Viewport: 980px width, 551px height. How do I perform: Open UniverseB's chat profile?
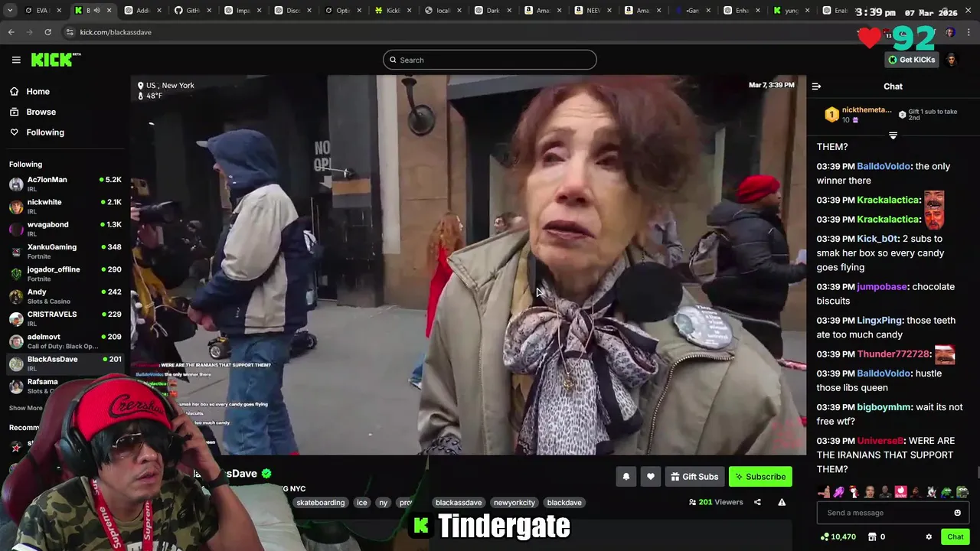click(880, 441)
